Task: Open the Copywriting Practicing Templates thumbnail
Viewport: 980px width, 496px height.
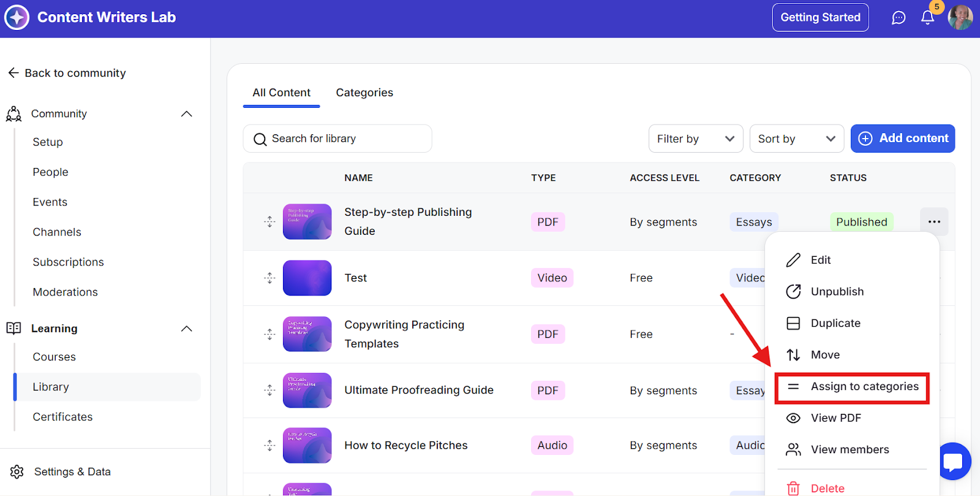Action: [x=307, y=334]
